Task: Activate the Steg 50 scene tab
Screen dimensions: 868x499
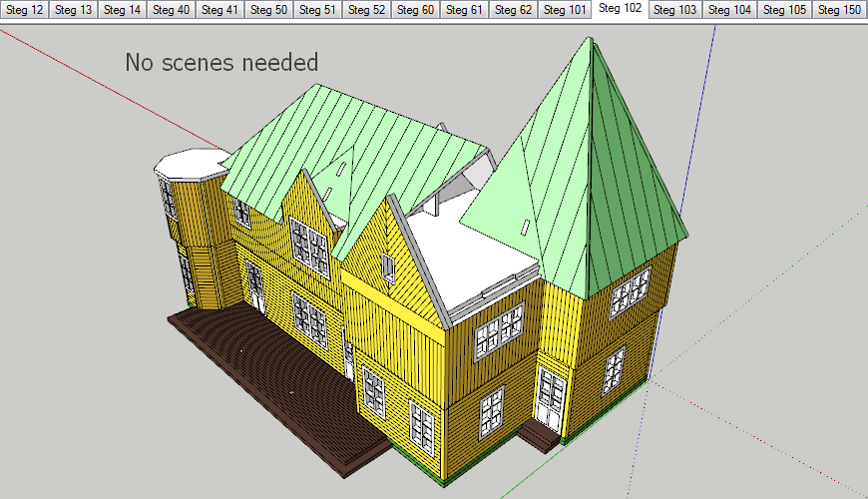Action: click(268, 10)
